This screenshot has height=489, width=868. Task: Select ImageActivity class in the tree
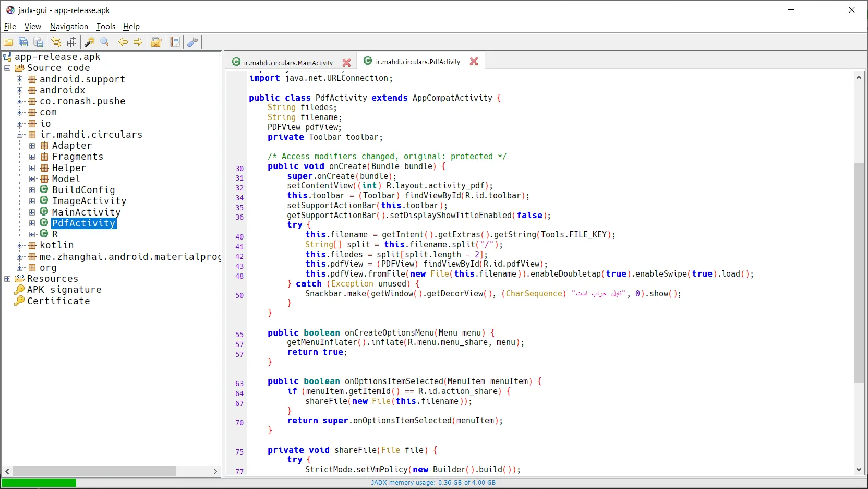point(89,201)
